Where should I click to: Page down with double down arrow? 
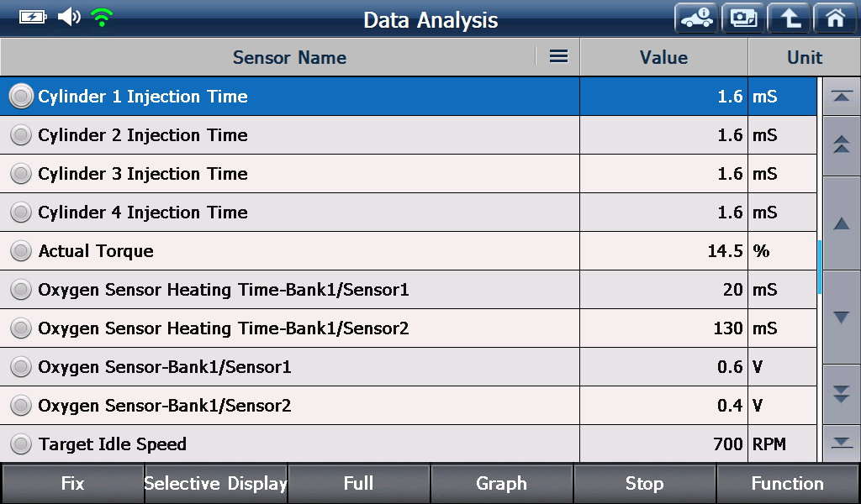842,394
